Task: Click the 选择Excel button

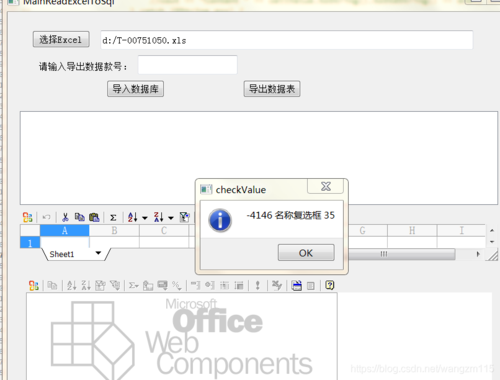Action: [x=61, y=40]
